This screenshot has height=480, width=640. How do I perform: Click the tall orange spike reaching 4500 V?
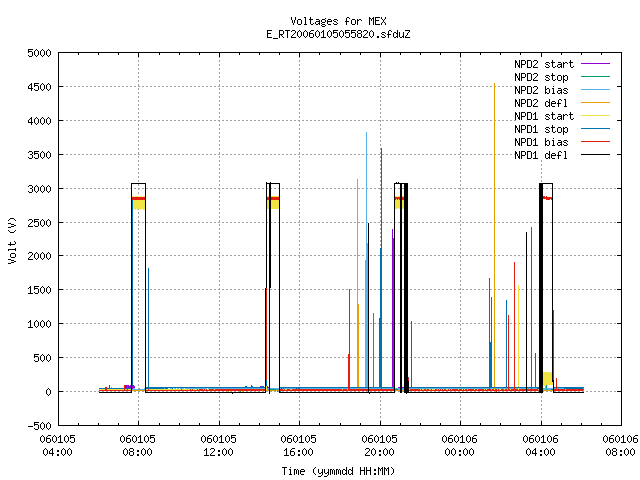tap(494, 236)
